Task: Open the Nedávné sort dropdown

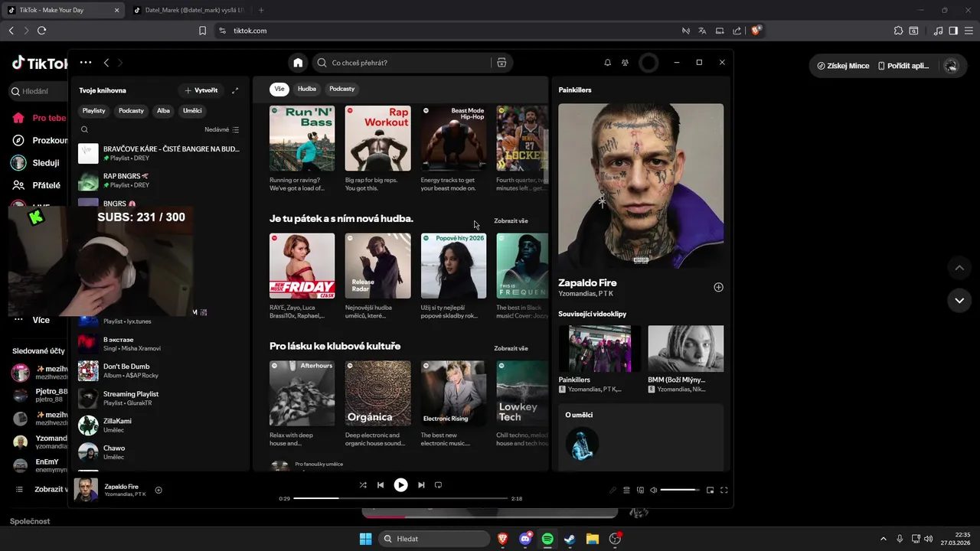Action: tap(222, 129)
